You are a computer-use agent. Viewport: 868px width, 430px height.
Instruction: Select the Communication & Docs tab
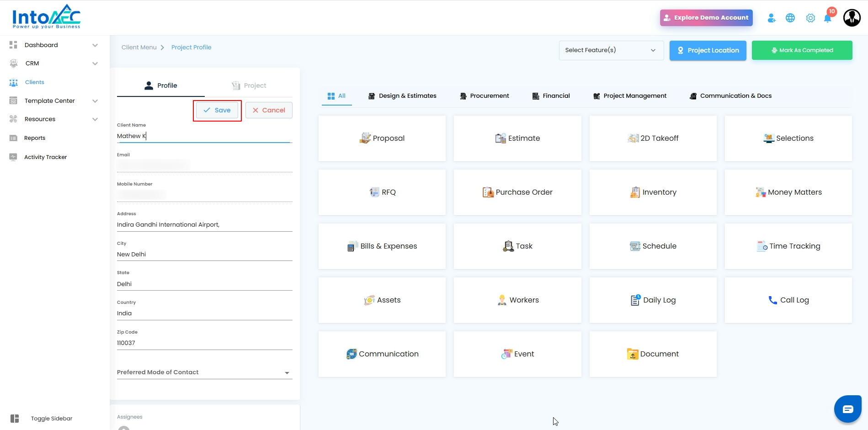point(730,96)
